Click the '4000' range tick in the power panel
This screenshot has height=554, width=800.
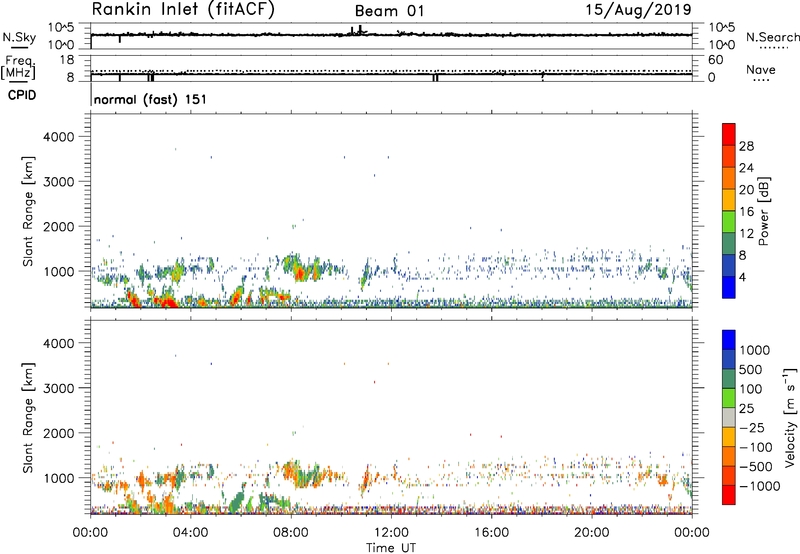[x=59, y=137]
